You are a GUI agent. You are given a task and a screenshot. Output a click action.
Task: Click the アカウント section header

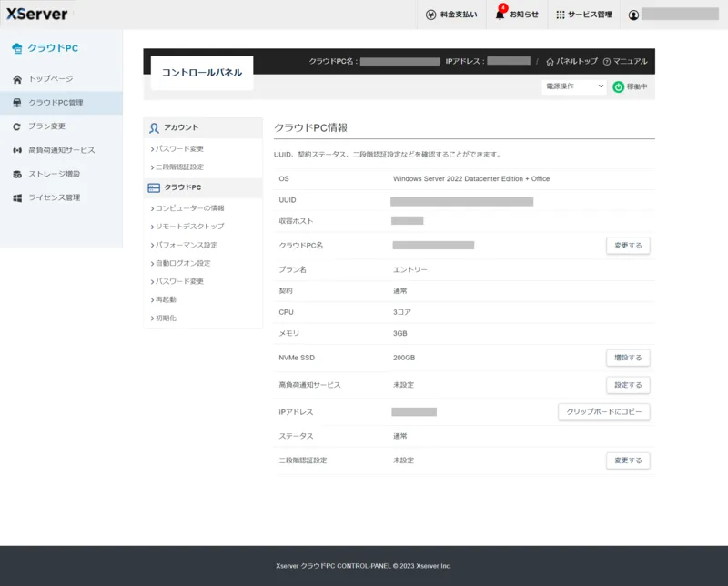[203, 127]
